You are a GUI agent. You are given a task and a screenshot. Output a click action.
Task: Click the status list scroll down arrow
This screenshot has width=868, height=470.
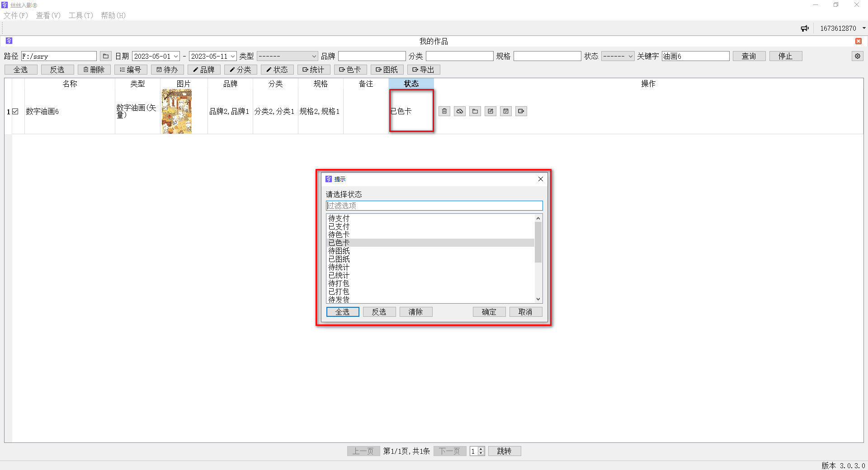pos(538,299)
